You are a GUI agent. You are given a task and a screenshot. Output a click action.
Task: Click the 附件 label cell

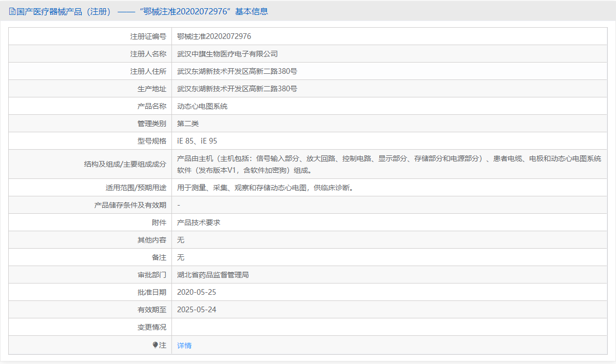(90, 223)
